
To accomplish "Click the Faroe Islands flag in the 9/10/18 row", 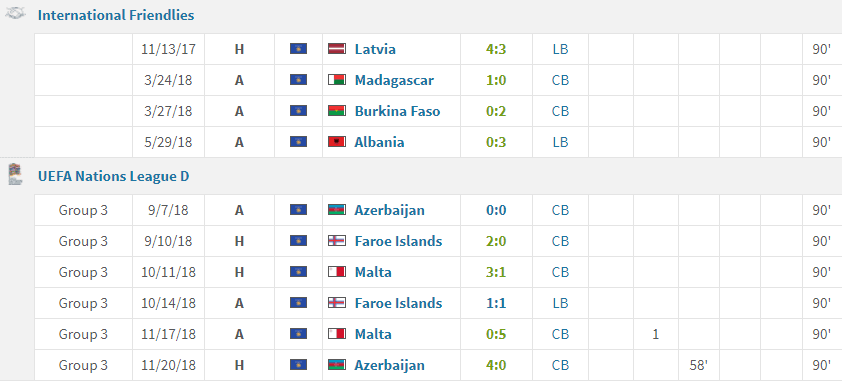I will (337, 241).
